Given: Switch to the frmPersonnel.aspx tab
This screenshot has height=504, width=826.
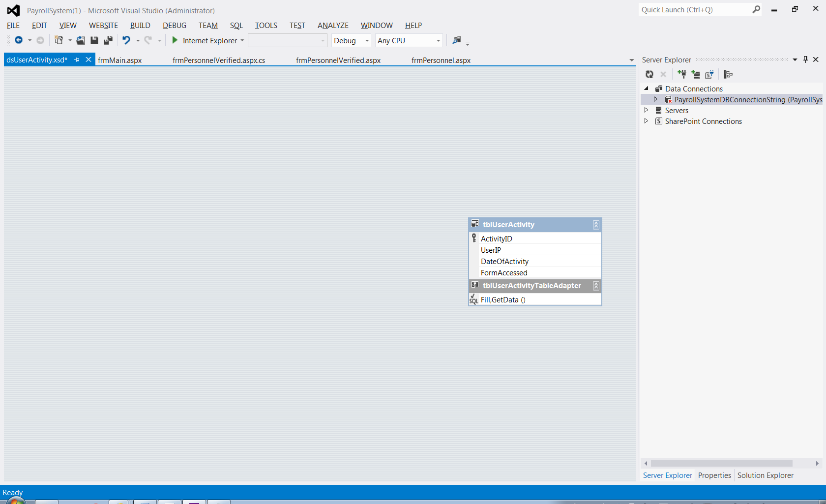Looking at the screenshot, I should click(441, 60).
